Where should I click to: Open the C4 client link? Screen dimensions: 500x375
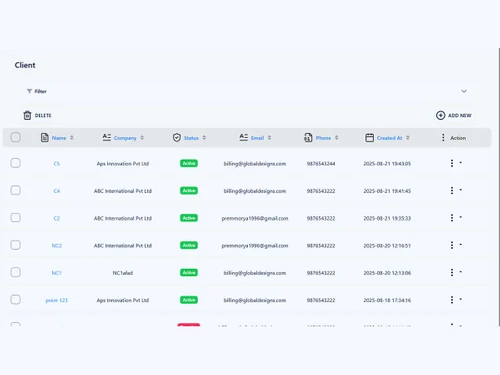[x=57, y=191]
